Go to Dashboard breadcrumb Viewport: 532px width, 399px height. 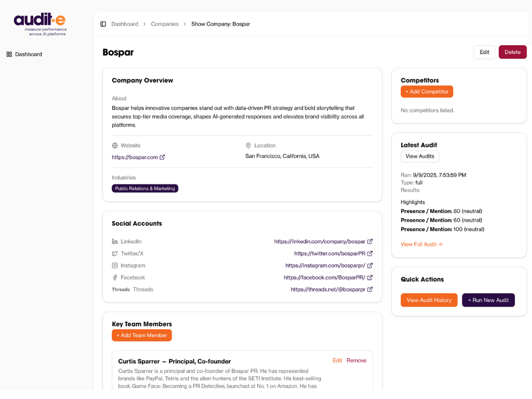coord(125,24)
